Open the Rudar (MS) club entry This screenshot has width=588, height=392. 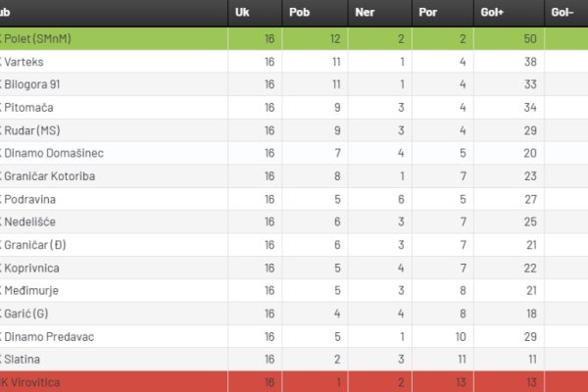32,130
